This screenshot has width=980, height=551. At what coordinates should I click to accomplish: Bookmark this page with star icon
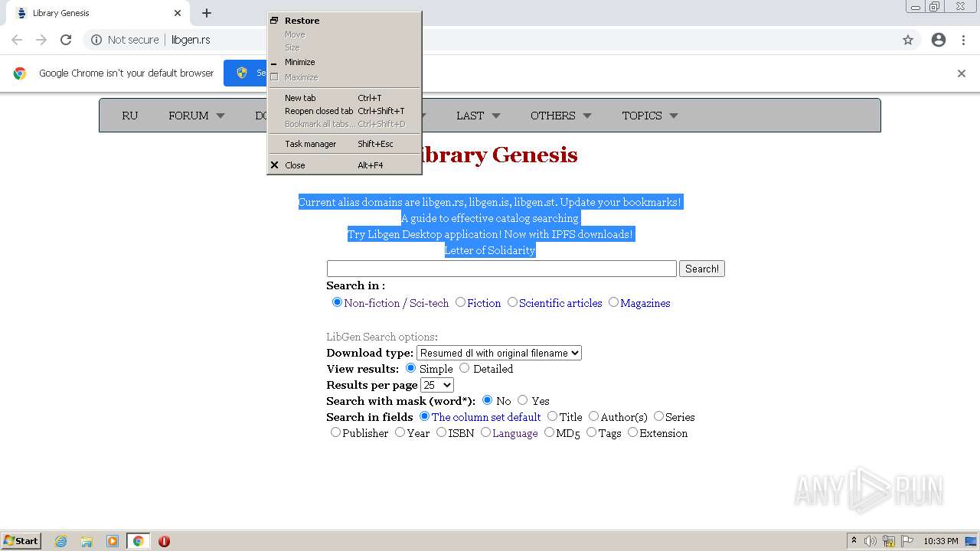[x=908, y=40]
